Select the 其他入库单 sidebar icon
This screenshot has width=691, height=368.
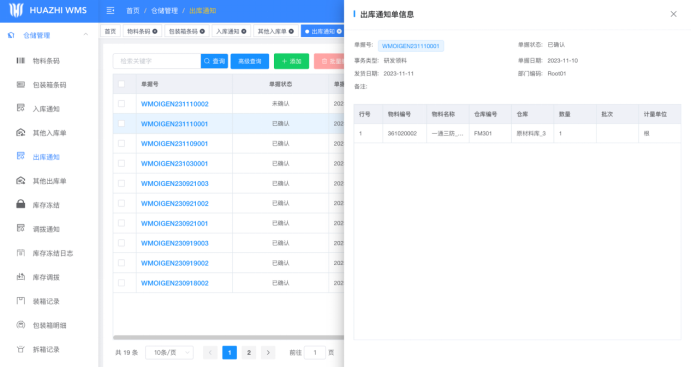click(21, 133)
